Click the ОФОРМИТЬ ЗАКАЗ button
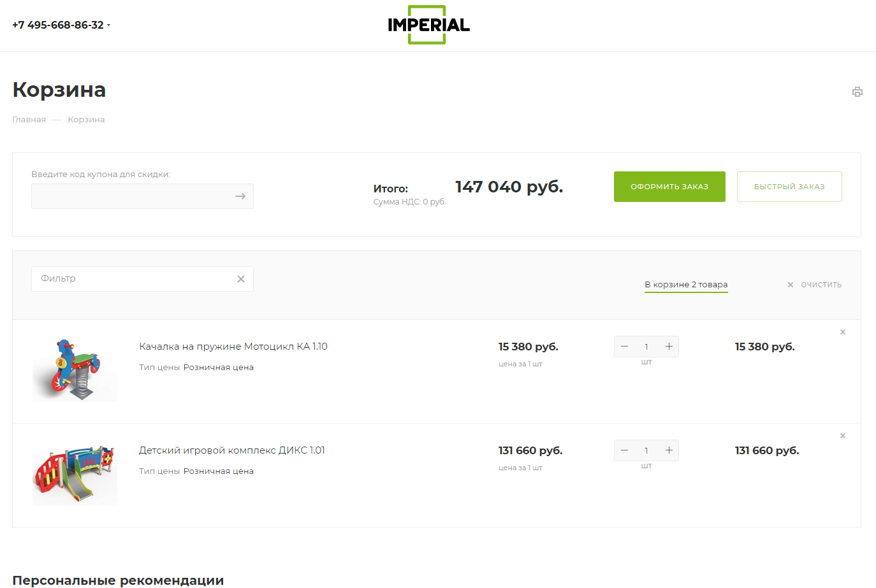The height and width of the screenshot is (588, 876). (x=669, y=187)
